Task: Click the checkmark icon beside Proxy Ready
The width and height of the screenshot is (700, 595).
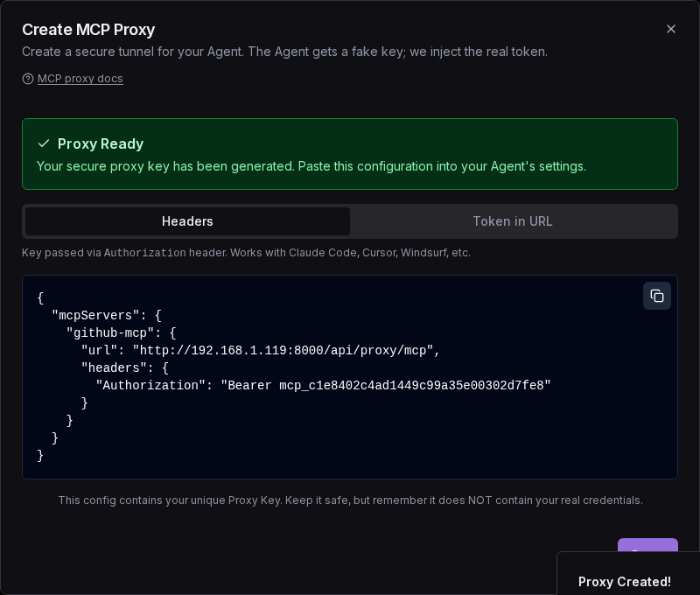Action: [x=43, y=143]
